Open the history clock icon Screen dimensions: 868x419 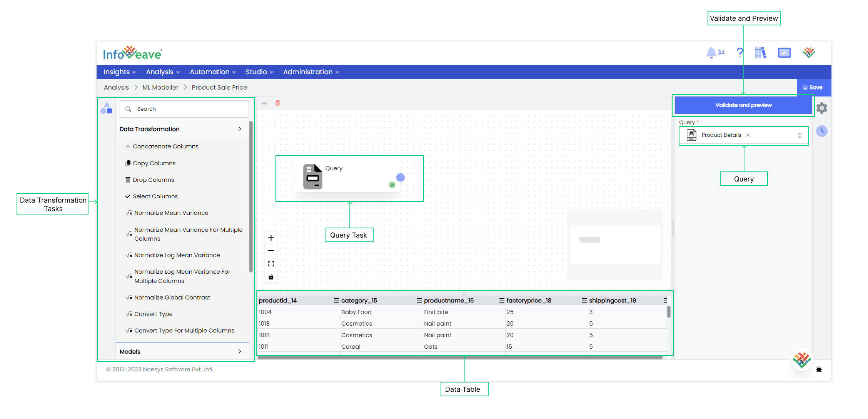[x=822, y=131]
